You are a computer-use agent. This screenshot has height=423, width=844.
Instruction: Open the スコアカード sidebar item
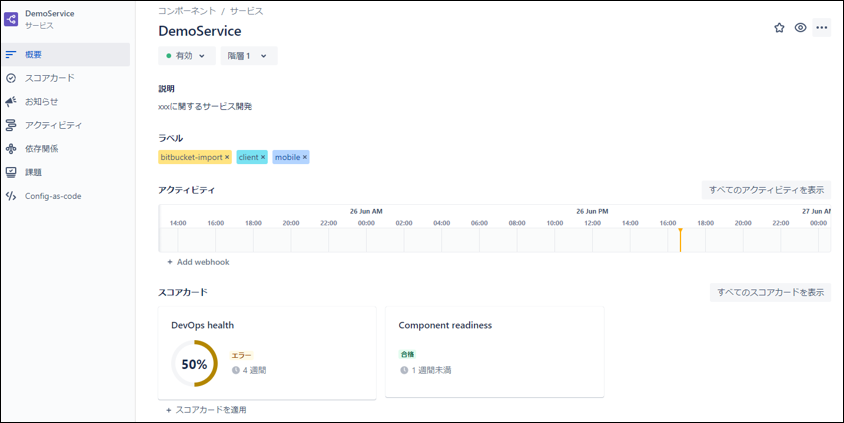(65, 78)
